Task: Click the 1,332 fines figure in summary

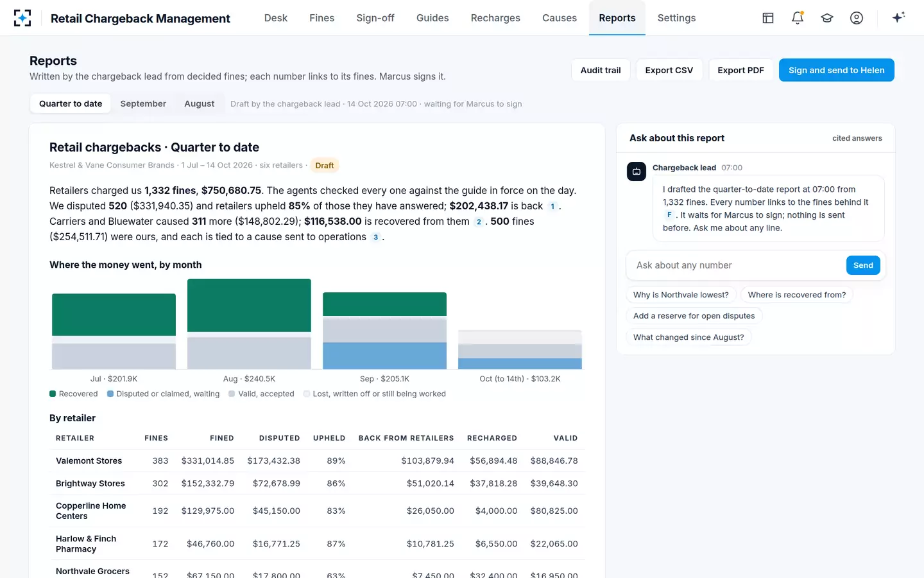Action: pos(170,191)
